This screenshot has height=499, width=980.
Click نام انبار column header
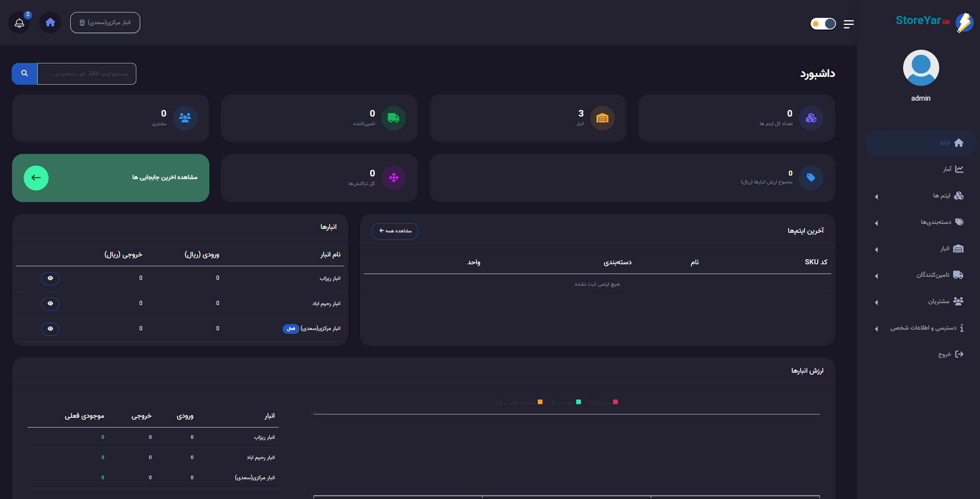click(330, 254)
